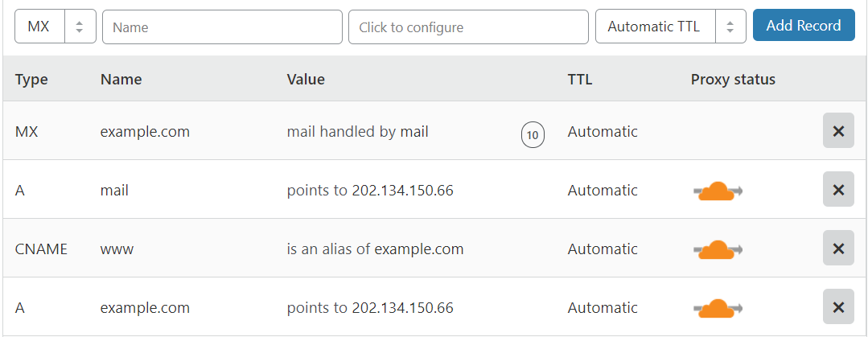This screenshot has width=868, height=337.
Task: Open the Click to configure field
Action: tap(468, 27)
